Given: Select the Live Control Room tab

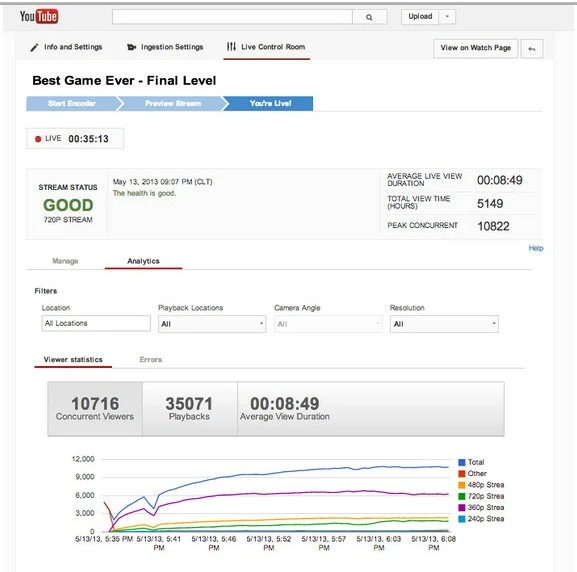Looking at the screenshot, I should pos(266,47).
